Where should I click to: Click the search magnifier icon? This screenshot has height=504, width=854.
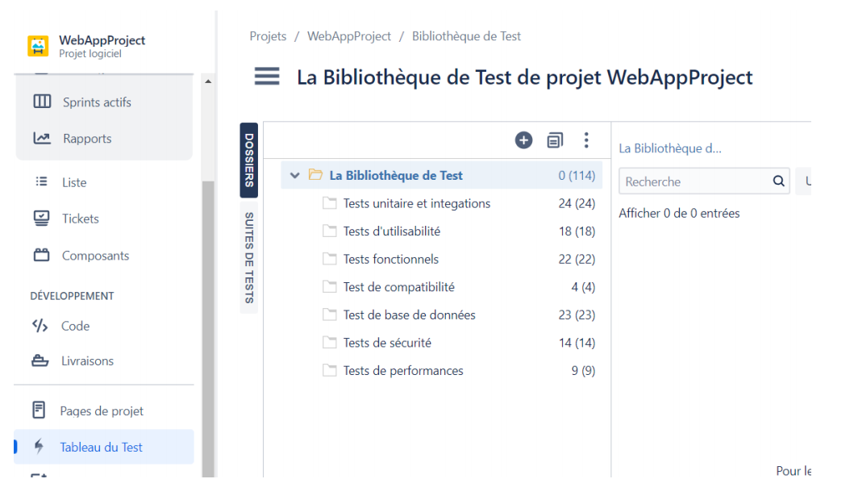[x=778, y=181]
